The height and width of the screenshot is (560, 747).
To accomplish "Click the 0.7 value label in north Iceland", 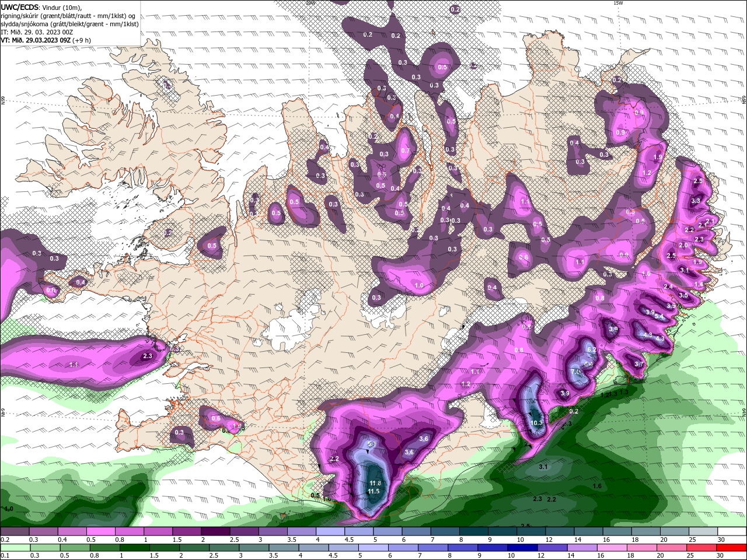I will [x=406, y=150].
